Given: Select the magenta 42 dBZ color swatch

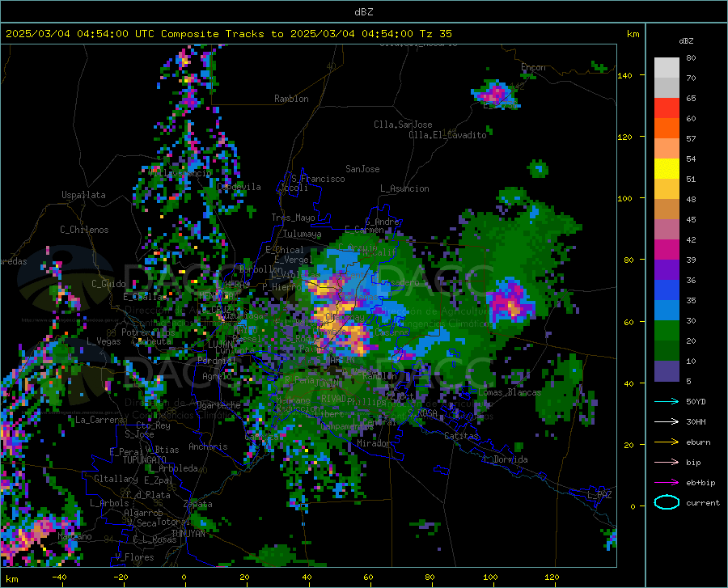Looking at the screenshot, I should (x=667, y=250).
